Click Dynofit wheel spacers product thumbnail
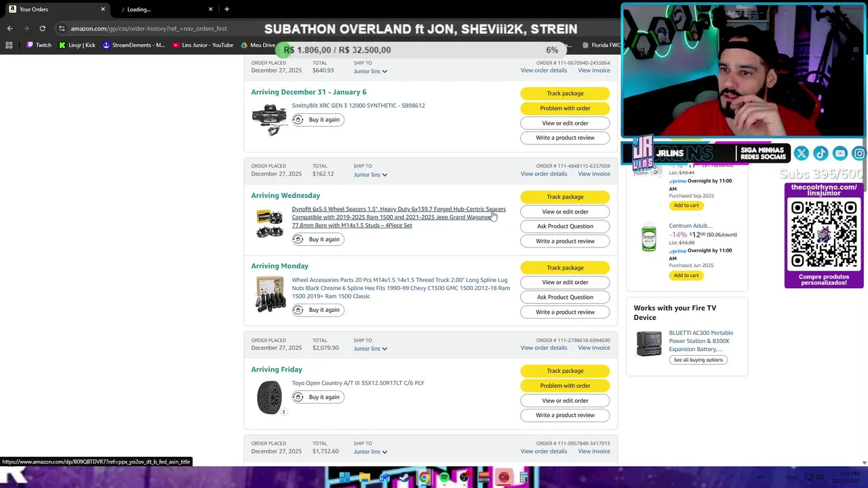The height and width of the screenshot is (488, 868). click(x=269, y=224)
